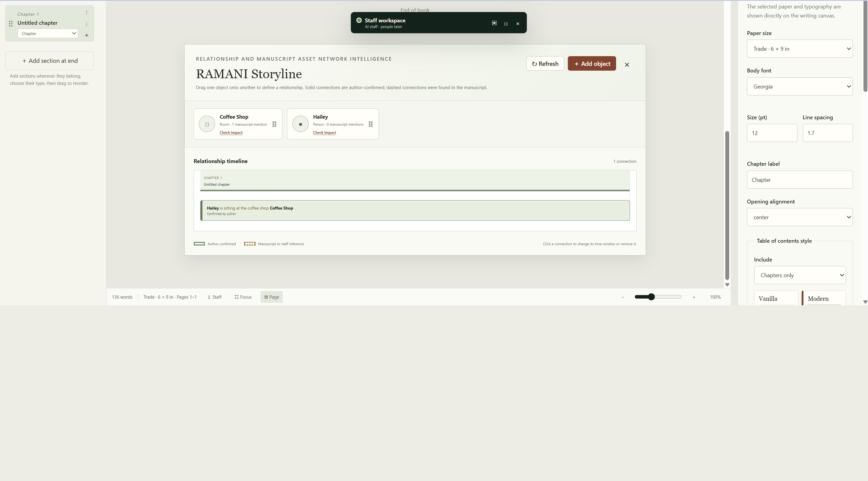Toggle Page view mode

tap(272, 297)
